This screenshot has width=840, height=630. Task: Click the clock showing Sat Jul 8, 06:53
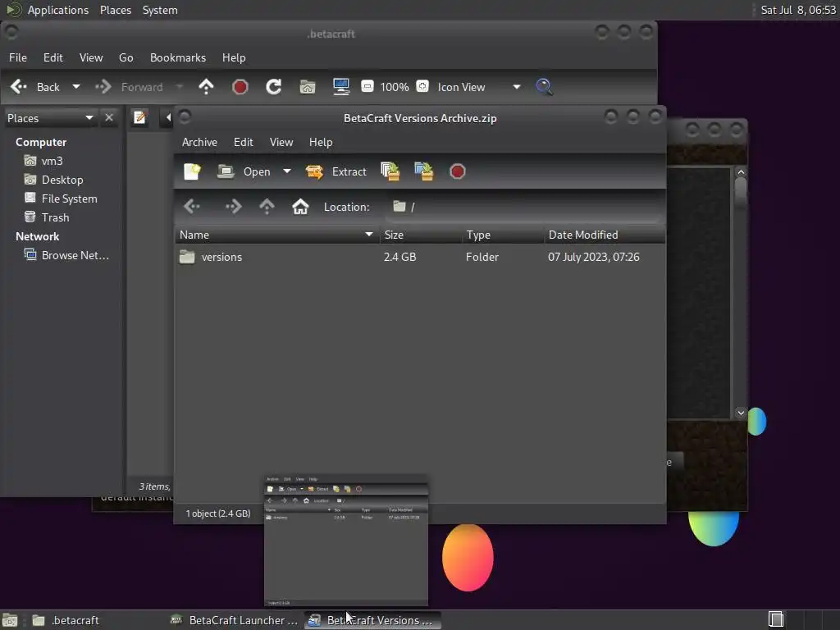pos(798,10)
